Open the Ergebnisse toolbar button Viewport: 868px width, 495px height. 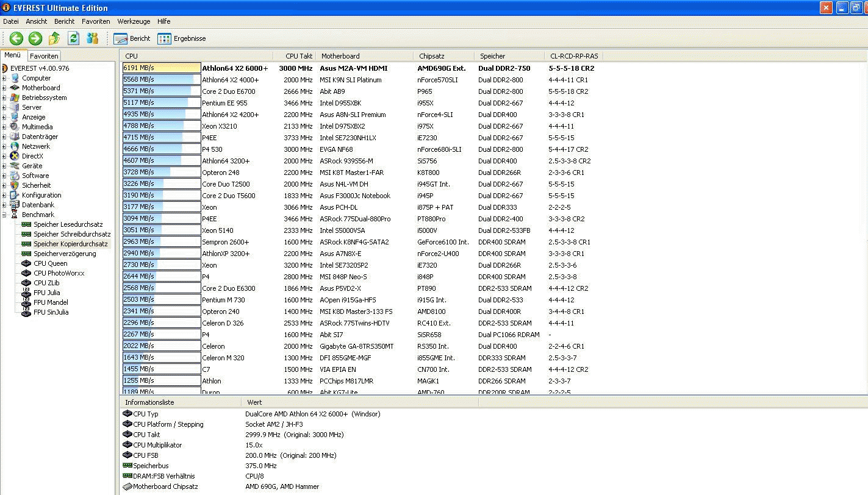pyautogui.click(x=182, y=38)
